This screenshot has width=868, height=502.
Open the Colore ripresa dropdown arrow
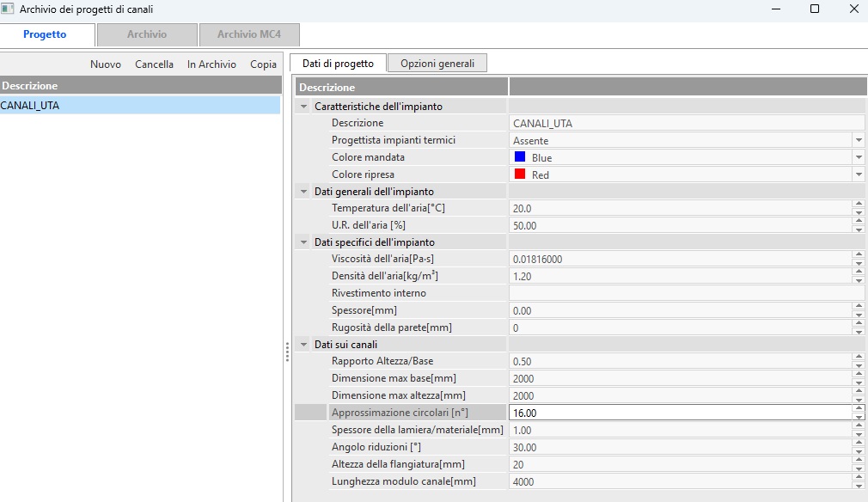[858, 174]
